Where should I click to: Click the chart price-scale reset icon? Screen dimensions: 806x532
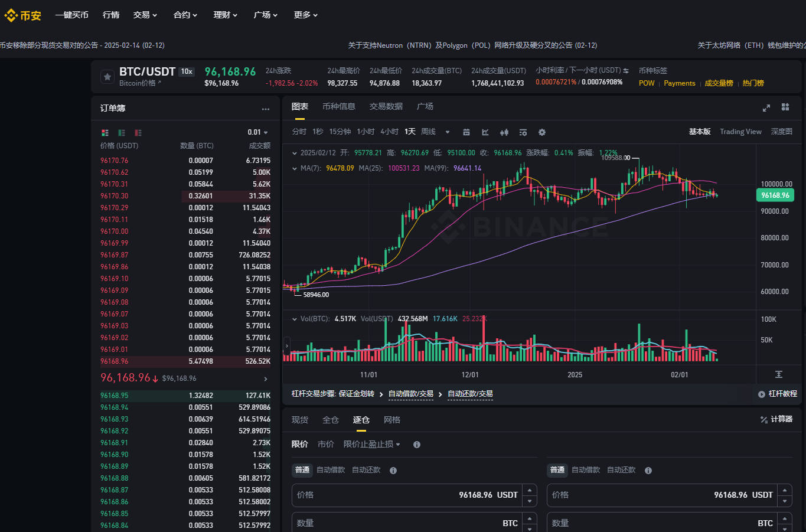779,374
